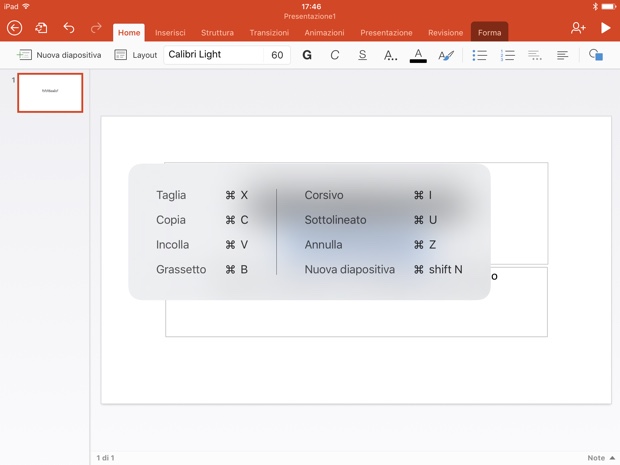Viewport: 620px width, 465px height.
Task: Expand the Note panel
Action: point(601,458)
